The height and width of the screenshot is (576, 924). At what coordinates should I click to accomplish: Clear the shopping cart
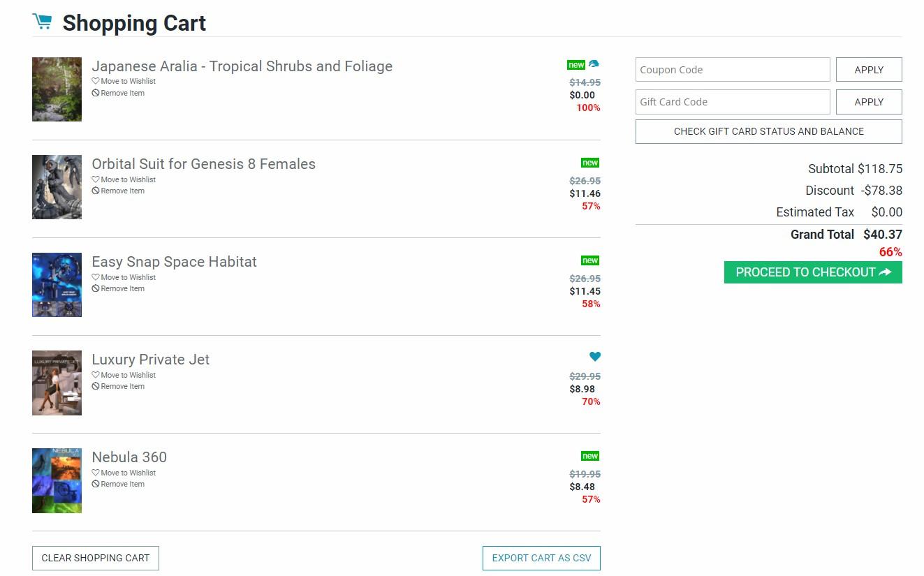tap(96, 558)
